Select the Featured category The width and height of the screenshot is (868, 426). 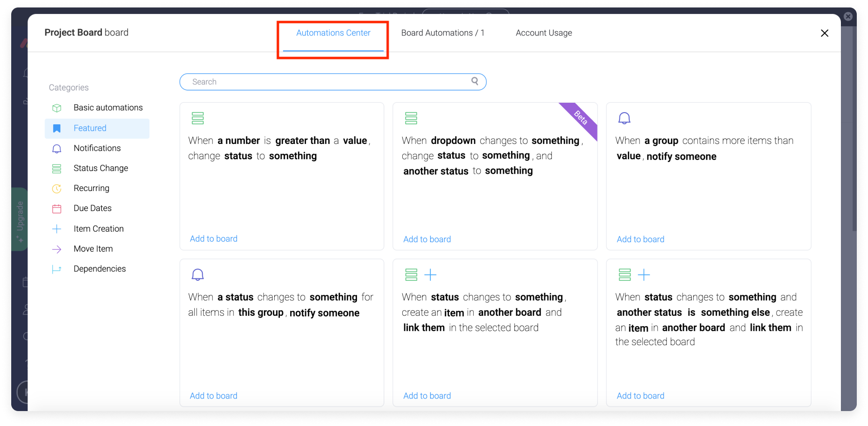97,128
